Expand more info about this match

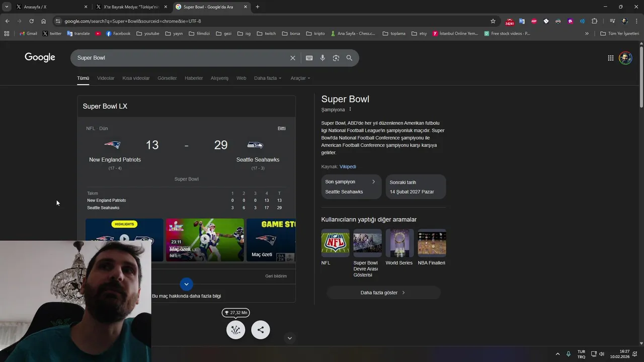click(186, 284)
